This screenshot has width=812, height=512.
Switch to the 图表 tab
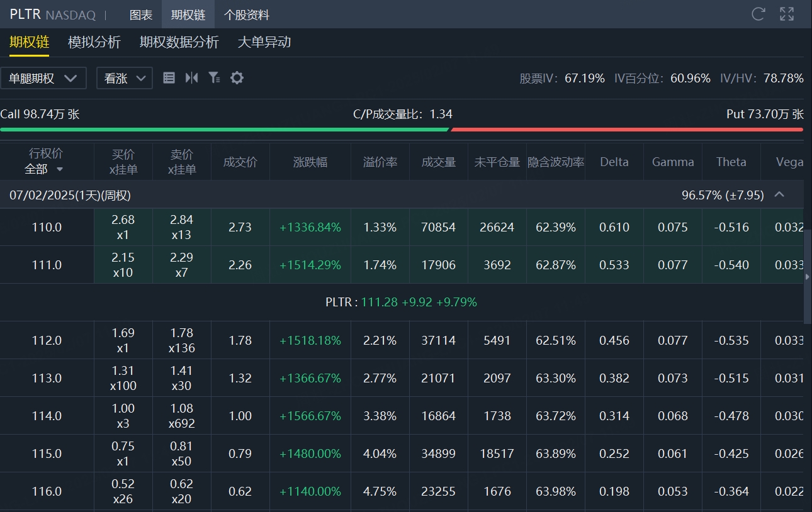(141, 14)
